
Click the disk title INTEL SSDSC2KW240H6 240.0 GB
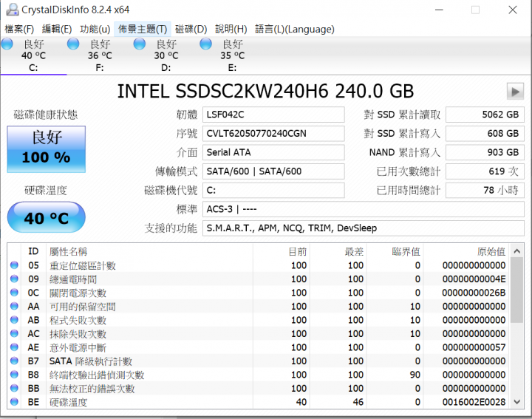[266, 92]
